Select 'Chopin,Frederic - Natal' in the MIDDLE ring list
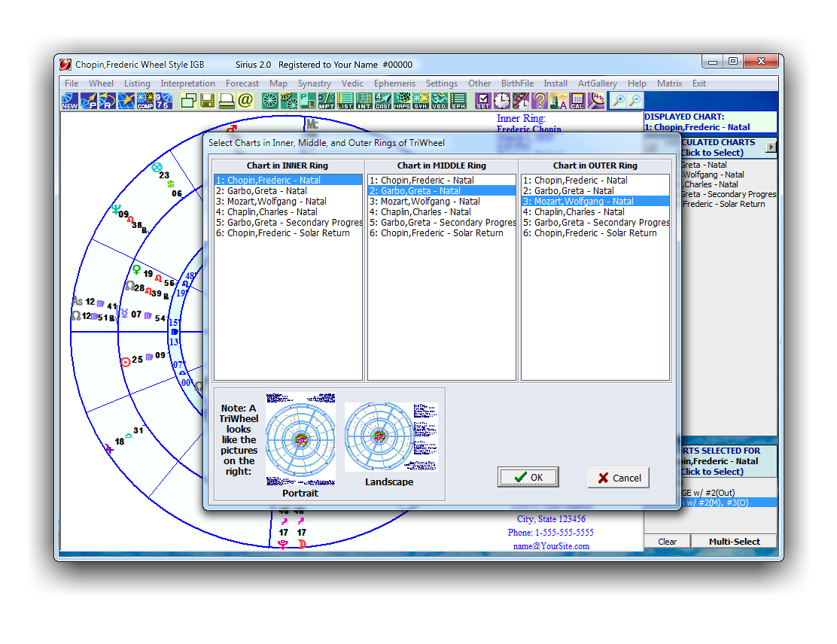837x644 pixels. coord(441,181)
